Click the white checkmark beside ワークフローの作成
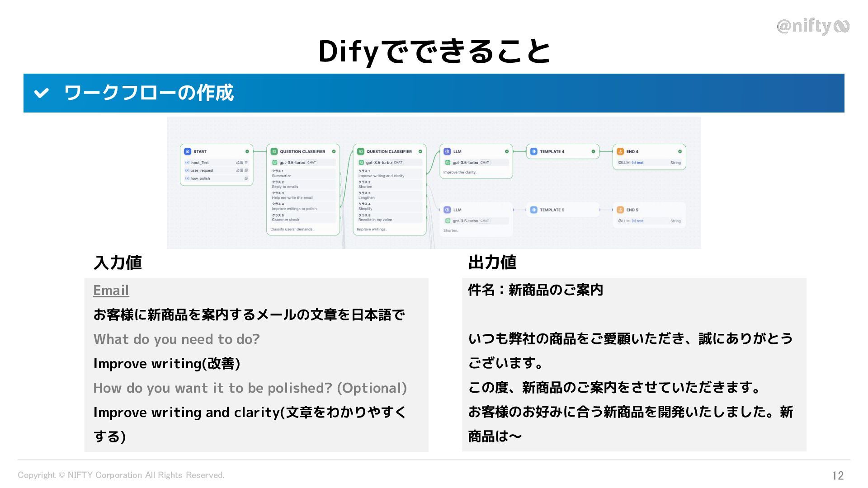This screenshot has height=488, width=868. click(x=41, y=93)
